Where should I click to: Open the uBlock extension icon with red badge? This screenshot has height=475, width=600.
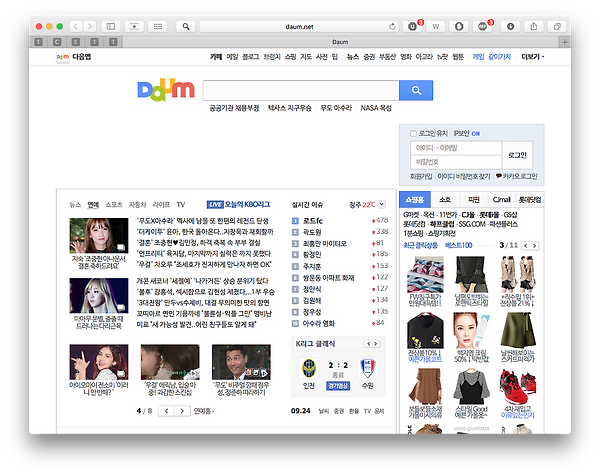tap(412, 26)
